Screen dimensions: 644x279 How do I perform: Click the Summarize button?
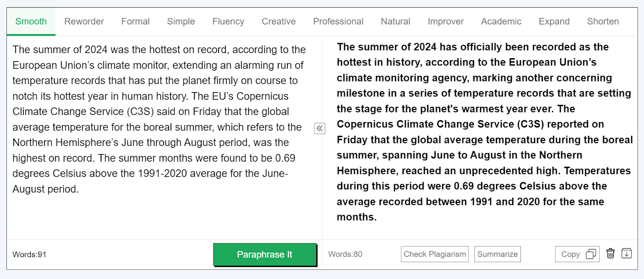tap(497, 254)
